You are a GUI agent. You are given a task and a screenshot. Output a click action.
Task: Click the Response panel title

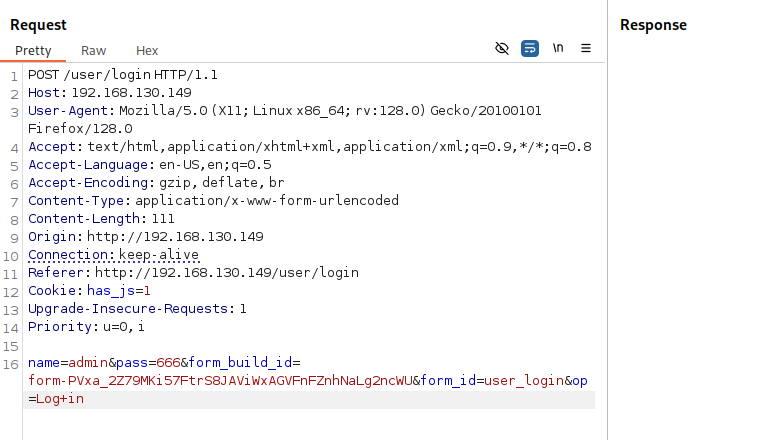[653, 25]
